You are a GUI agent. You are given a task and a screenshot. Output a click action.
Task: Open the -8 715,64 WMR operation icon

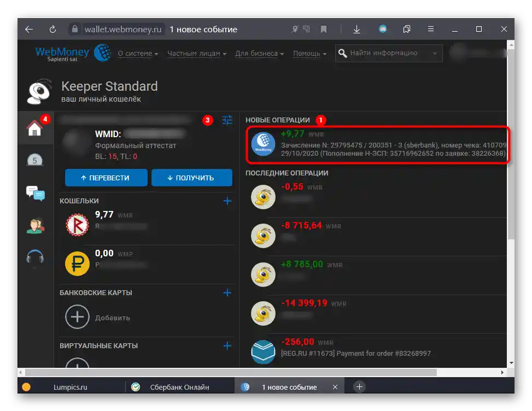coord(263,236)
